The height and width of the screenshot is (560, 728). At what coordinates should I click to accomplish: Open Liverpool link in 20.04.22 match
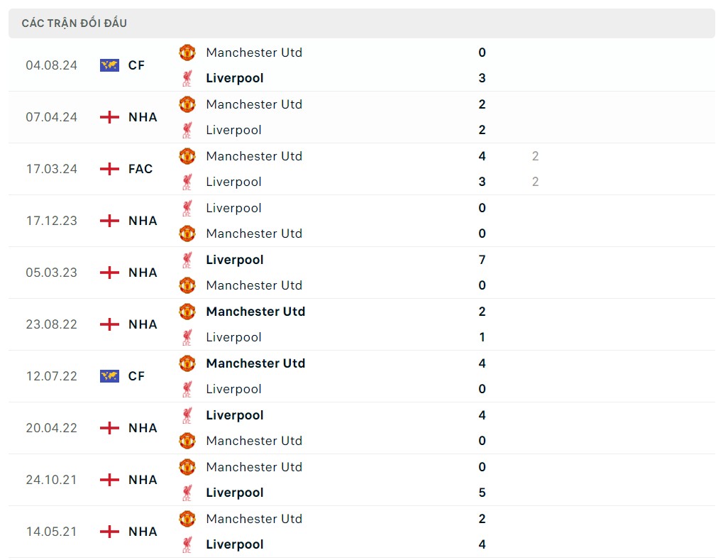(234, 415)
